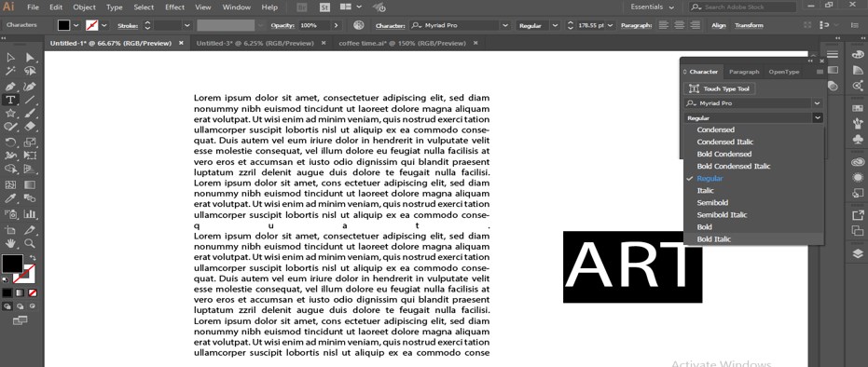This screenshot has height=367, width=868.
Task: Click the Recolor Artwork globe icon
Action: tap(359, 25)
